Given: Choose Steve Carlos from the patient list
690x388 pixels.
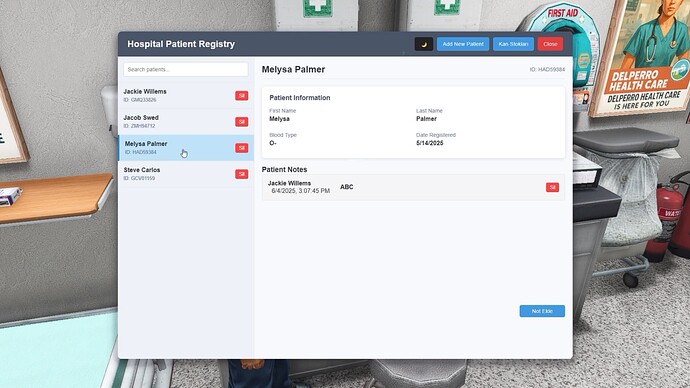Looking at the screenshot, I should point(186,174).
